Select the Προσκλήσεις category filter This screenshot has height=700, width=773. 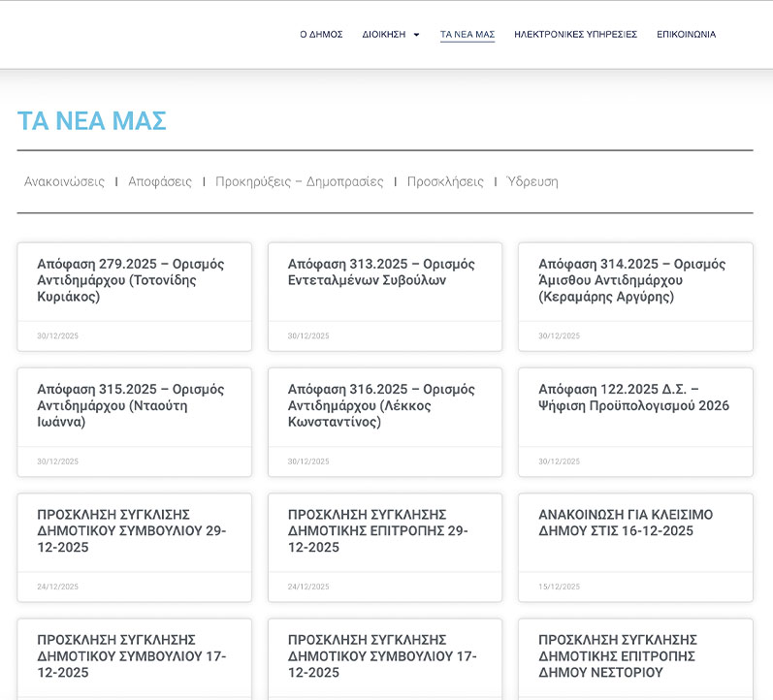(445, 181)
